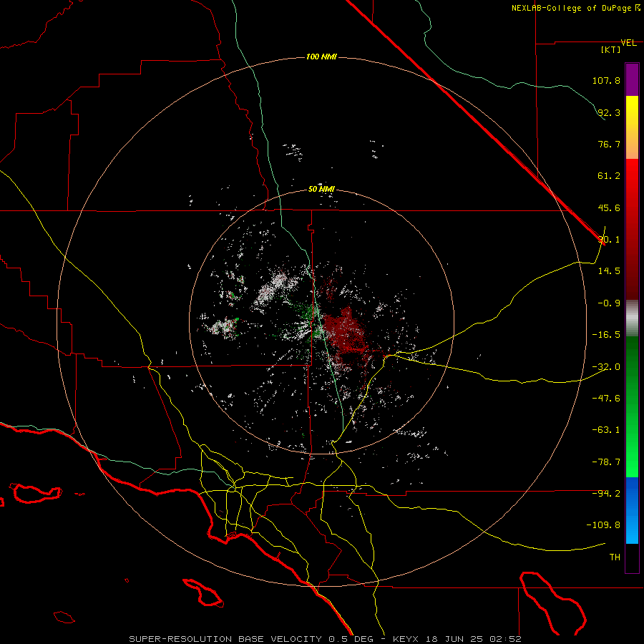Click the -109.8 velocity scale value

(x=603, y=525)
